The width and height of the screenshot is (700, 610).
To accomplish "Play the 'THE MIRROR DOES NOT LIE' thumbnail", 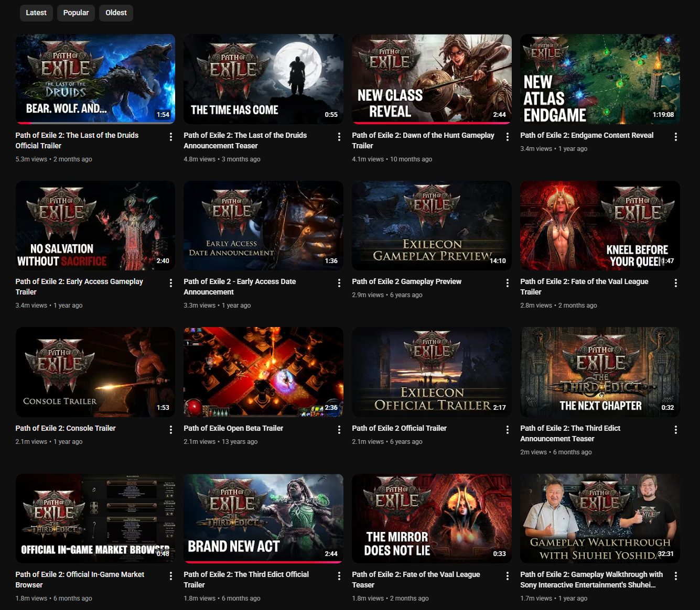I will (432, 518).
